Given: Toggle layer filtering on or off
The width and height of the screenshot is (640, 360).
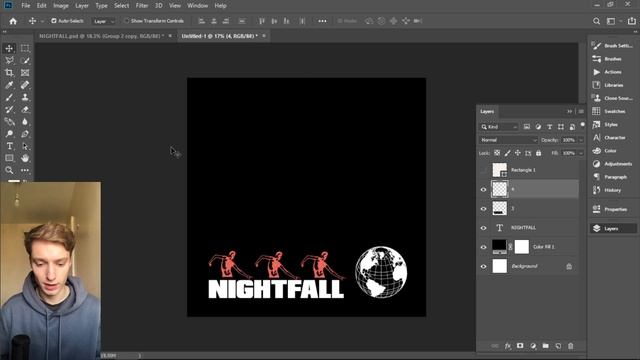Looking at the screenshot, I should (582, 124).
